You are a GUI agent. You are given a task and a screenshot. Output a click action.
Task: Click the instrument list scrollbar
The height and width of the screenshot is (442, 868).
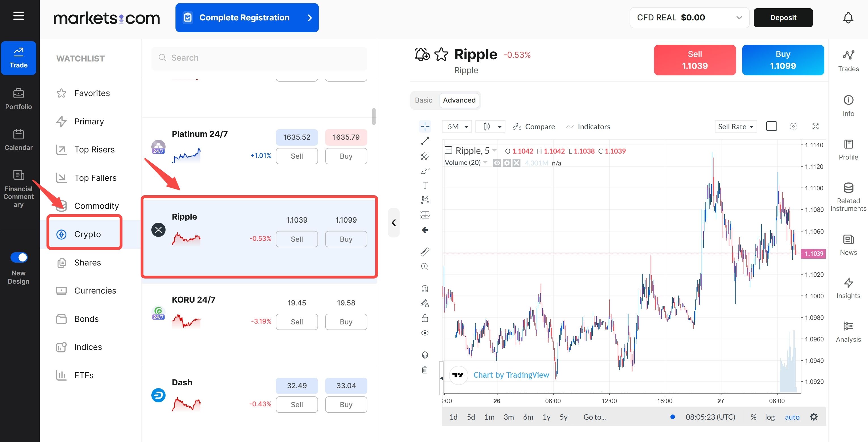coord(373,116)
